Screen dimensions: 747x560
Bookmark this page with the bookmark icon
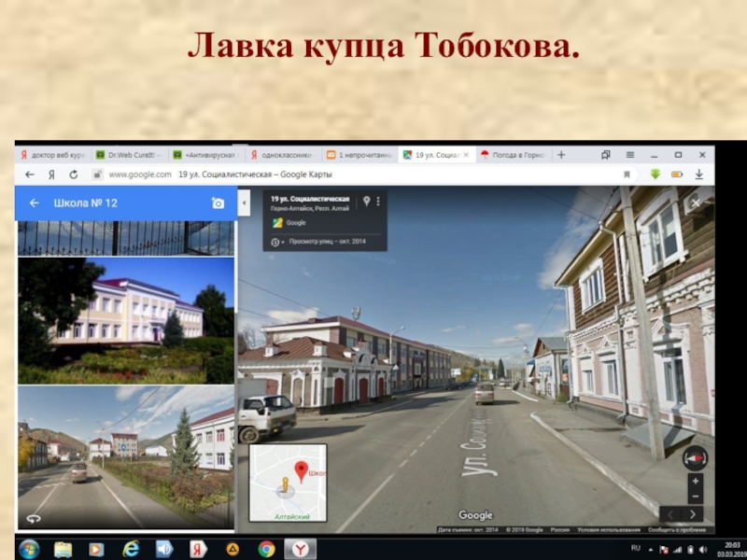(x=627, y=175)
